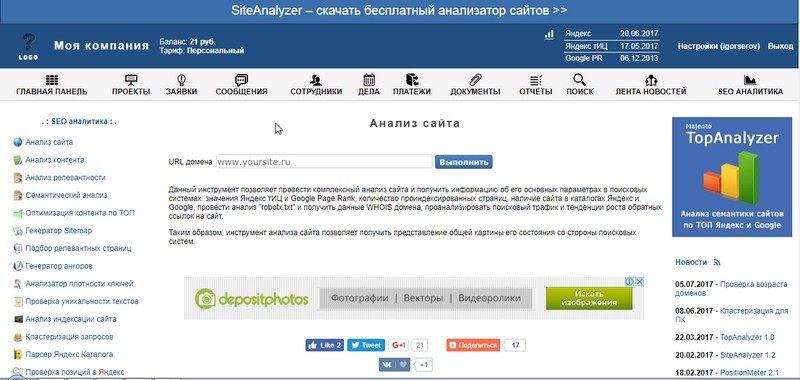Click the Tweet share button
Screen dimensions: 800x380
click(366, 345)
